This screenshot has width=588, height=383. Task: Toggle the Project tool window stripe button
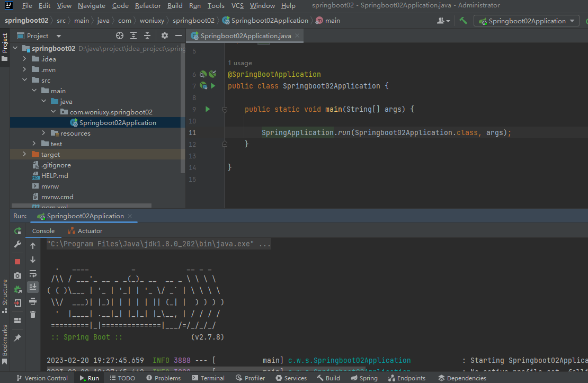coord(5,48)
